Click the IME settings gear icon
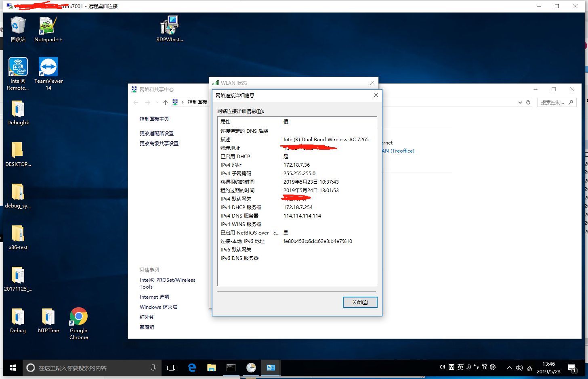The image size is (588, 379). click(x=493, y=367)
